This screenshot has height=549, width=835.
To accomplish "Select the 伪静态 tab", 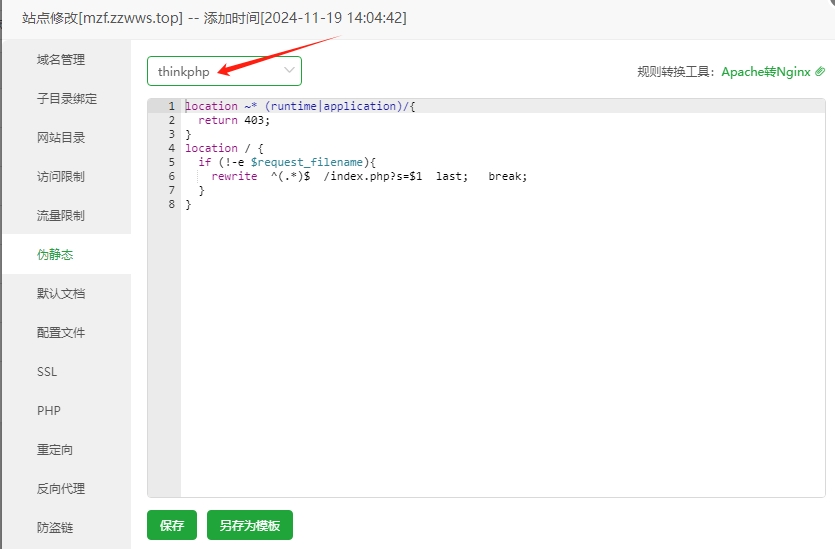I will pos(67,255).
